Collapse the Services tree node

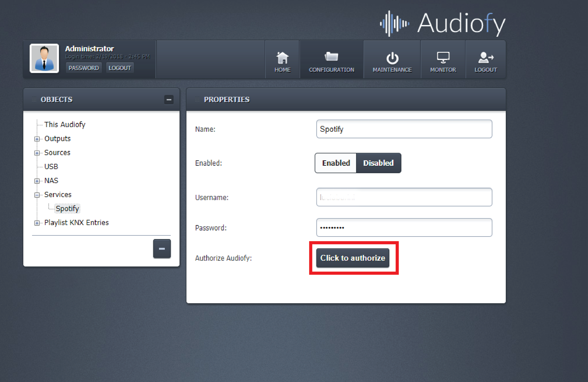tap(37, 195)
